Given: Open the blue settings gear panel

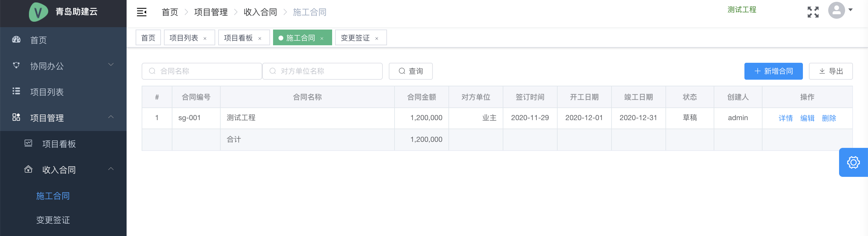Looking at the screenshot, I should (853, 162).
